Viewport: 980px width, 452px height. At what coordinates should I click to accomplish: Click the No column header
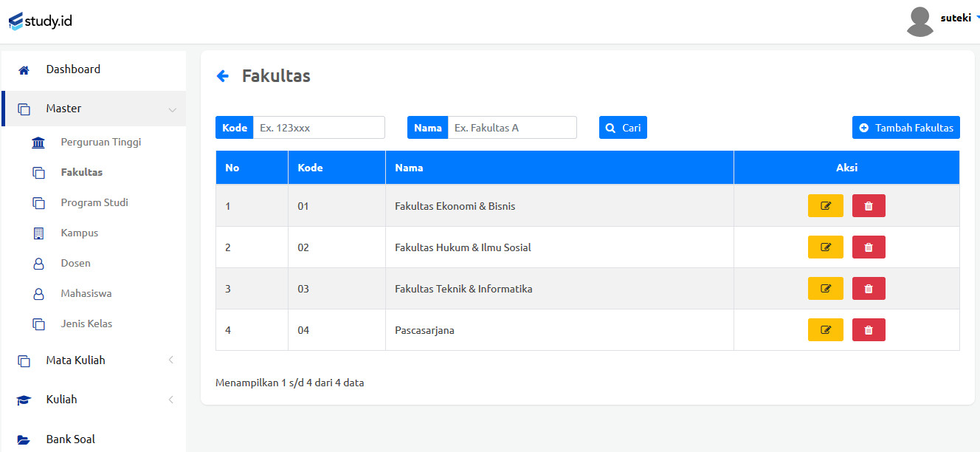[x=252, y=168]
